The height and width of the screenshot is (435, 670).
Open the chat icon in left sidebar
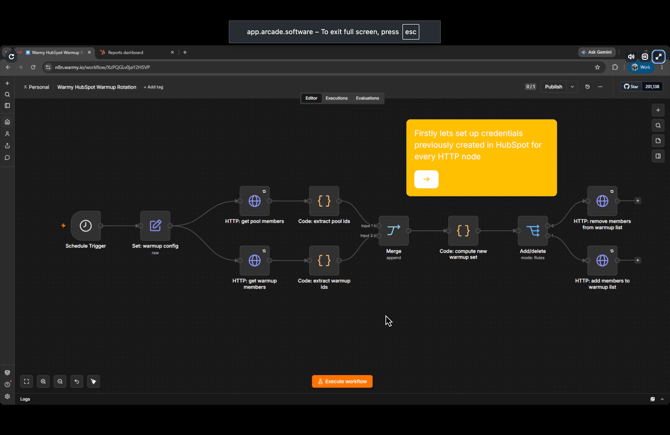[7, 158]
